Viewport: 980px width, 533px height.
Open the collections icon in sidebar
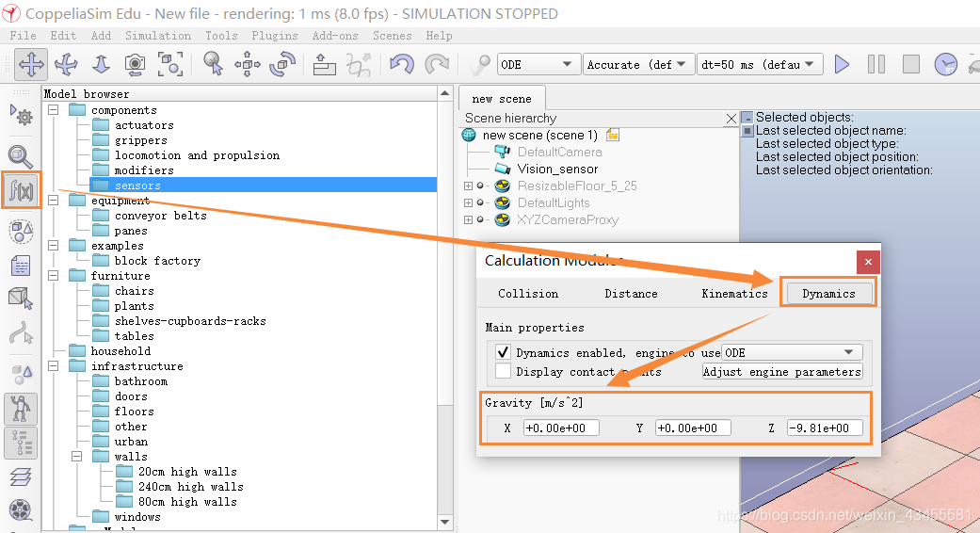(x=21, y=232)
